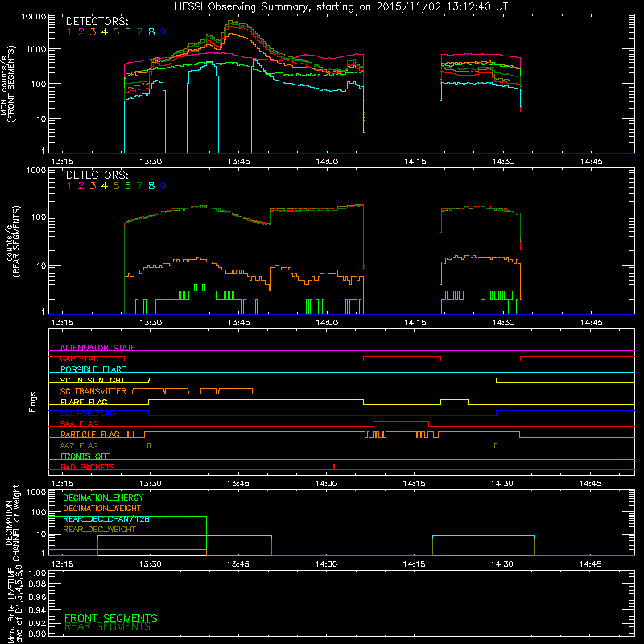Viewport: 644px width, 644px height.
Task: Click 14:15 time label under front segments panel
Action: coord(415,162)
